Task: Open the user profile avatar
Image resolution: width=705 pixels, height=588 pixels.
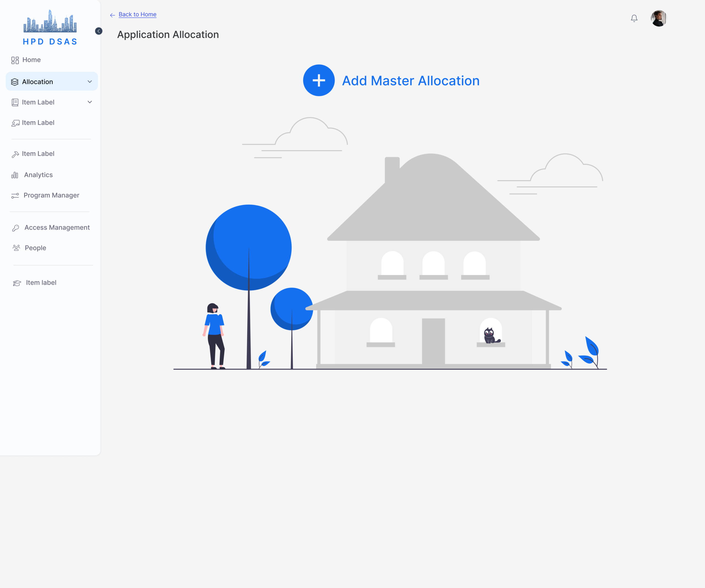Action: 658,18
